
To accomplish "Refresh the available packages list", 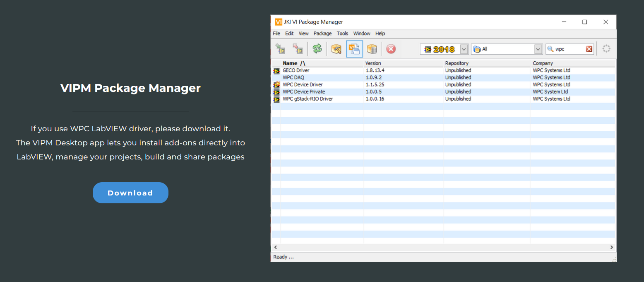I will point(317,48).
